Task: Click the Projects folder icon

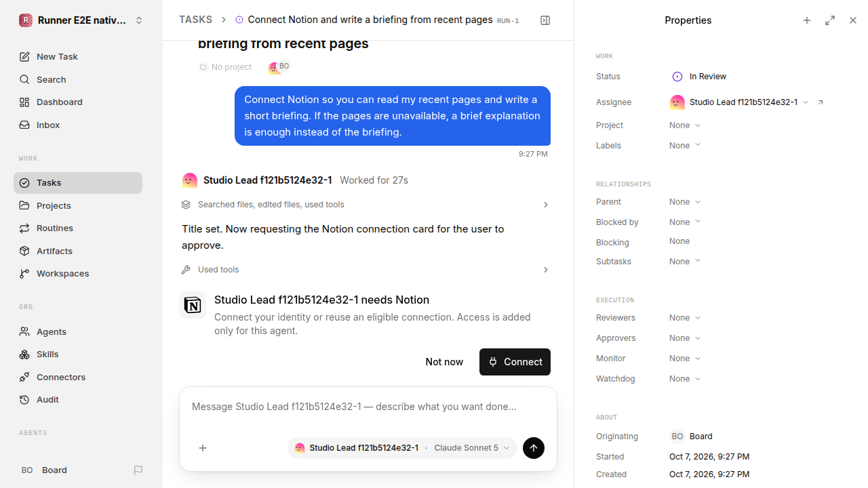Action: point(24,205)
